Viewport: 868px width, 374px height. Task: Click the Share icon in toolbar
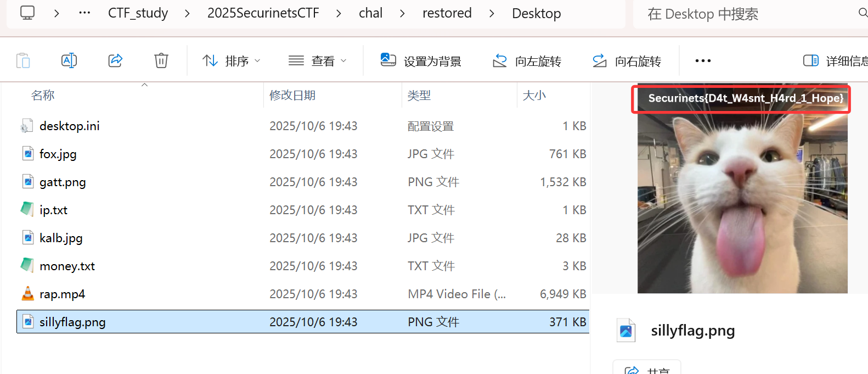point(115,60)
